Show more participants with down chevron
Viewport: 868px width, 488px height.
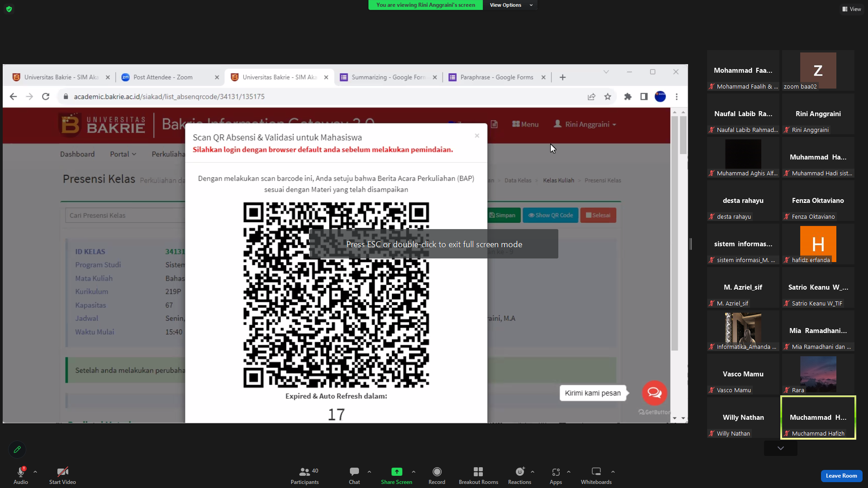coord(781,448)
